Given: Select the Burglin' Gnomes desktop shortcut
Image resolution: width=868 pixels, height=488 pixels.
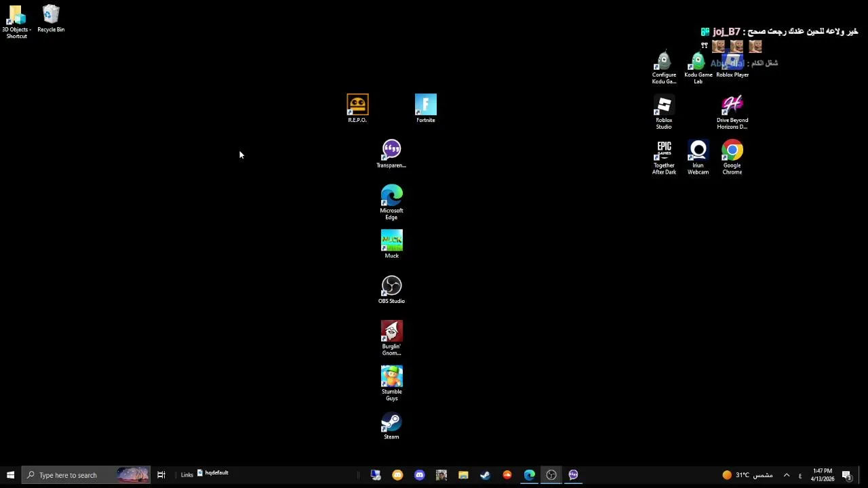Looking at the screenshot, I should click(x=391, y=338).
